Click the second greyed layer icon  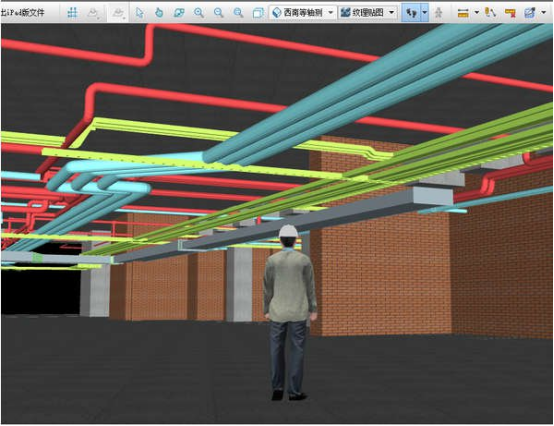[x=118, y=13]
